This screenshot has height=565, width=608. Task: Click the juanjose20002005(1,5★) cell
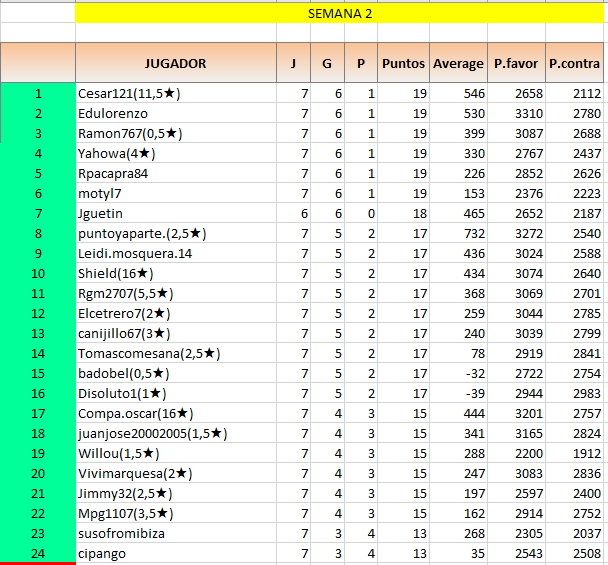click(175, 434)
